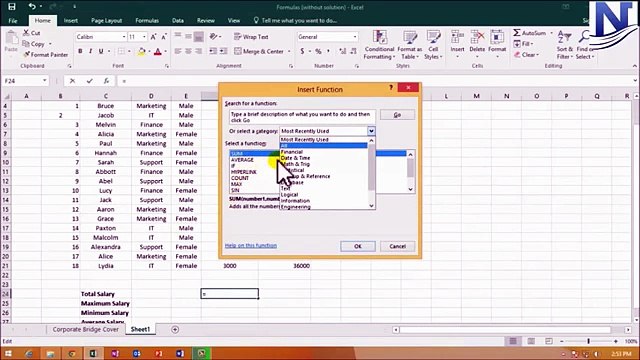Click the Format cells icon
Image resolution: width=640 pixels, height=360 pixels.
(x=497, y=38)
